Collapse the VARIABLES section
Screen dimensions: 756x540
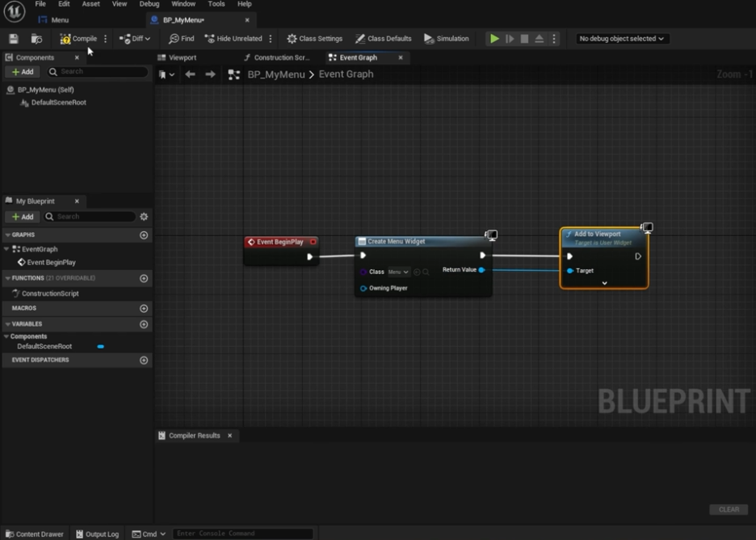8,324
